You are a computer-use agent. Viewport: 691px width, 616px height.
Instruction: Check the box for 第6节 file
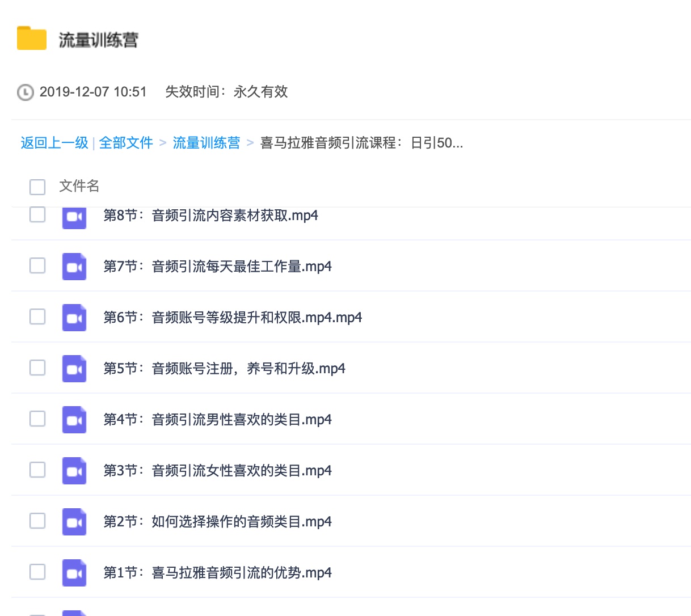[37, 317]
